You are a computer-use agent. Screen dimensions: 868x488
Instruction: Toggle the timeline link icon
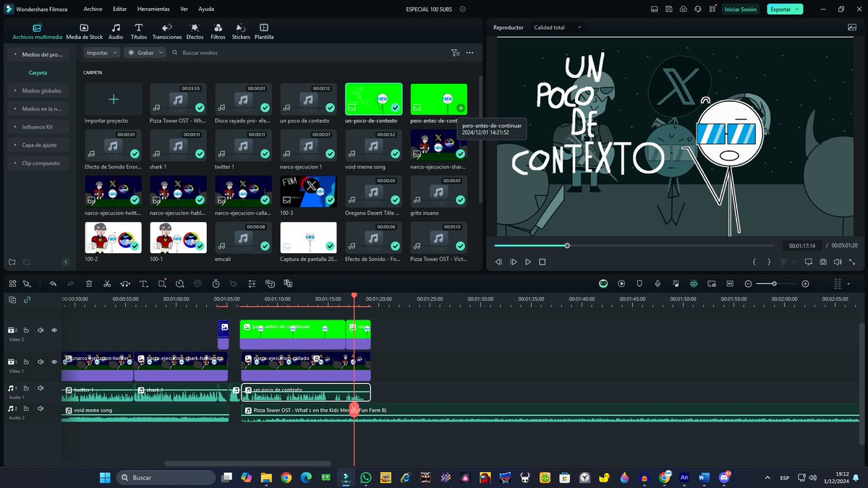coord(27,299)
